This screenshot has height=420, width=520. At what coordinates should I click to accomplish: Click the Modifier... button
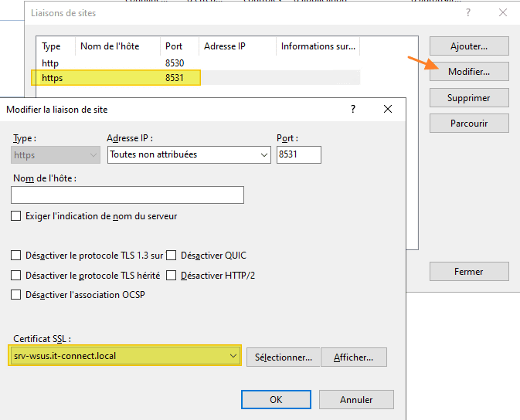(x=469, y=72)
